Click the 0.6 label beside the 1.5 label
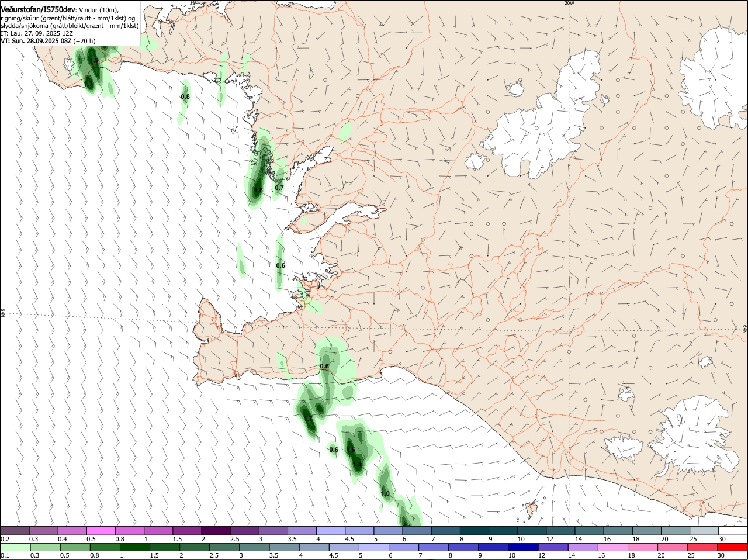This screenshot has height=560, width=748. coord(334,450)
